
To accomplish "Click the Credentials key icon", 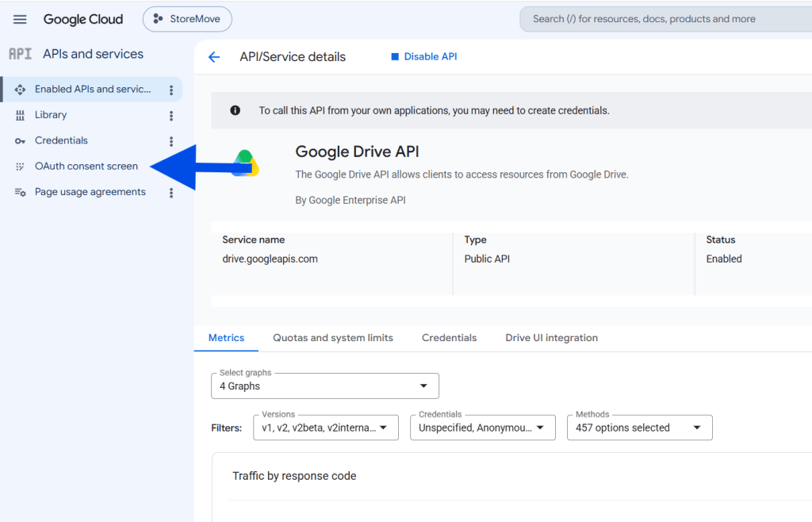I will 20,141.
